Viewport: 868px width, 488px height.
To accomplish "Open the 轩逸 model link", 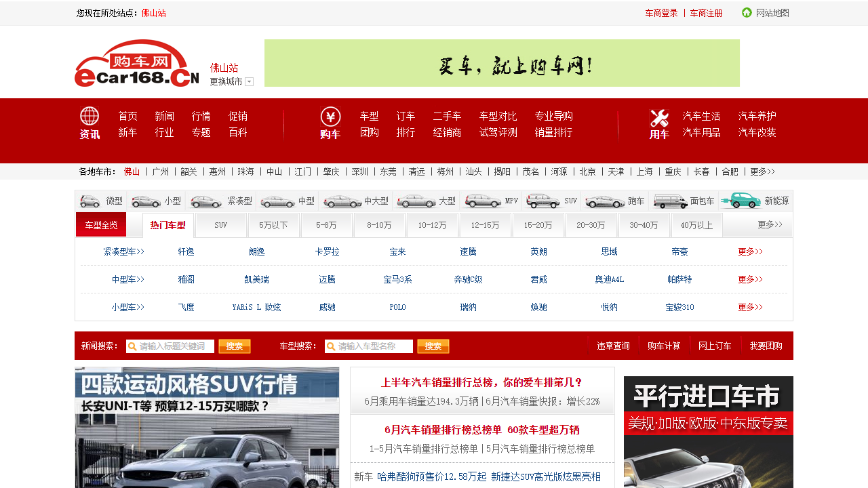I will (186, 251).
